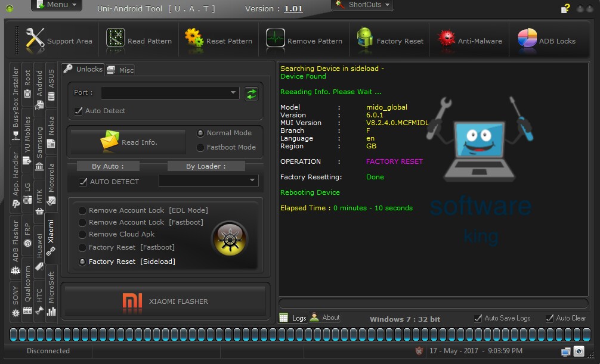The width and height of the screenshot is (600, 364).
Task: Open ADB Locks pie icon
Action: tap(527, 39)
